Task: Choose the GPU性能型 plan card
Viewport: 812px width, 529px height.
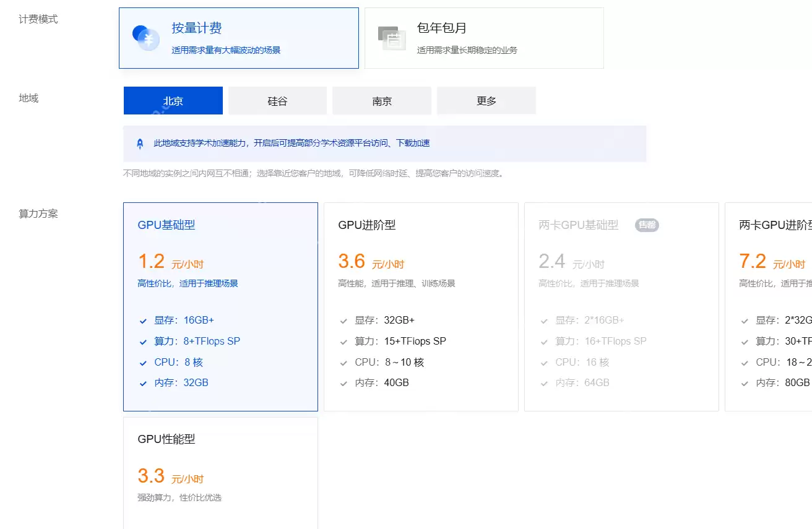Action: click(220, 470)
